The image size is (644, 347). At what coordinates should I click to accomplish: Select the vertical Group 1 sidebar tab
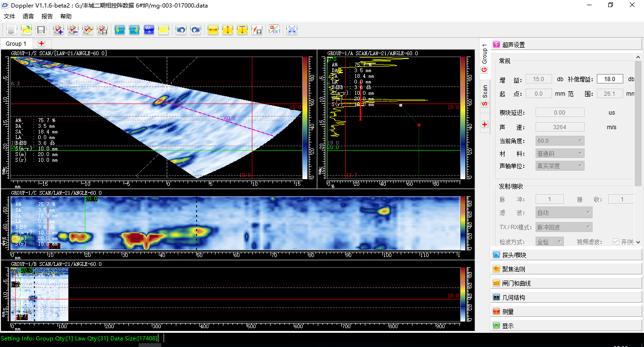[x=485, y=59]
